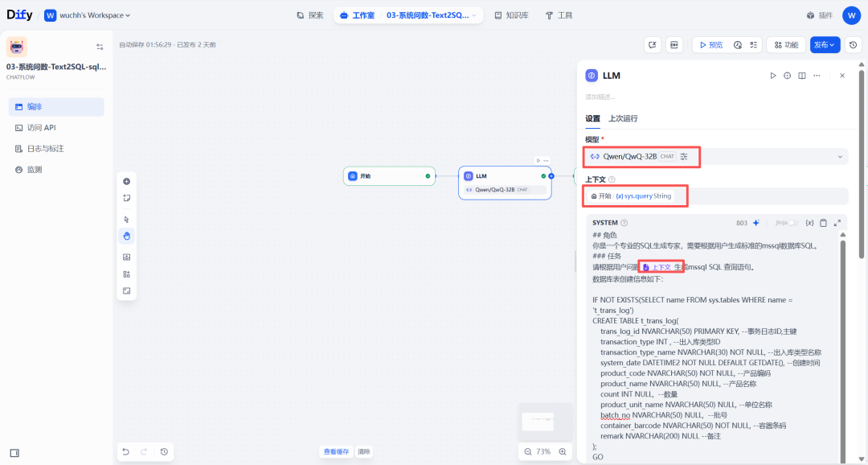
Task: Toggle the Jinja switch
Action: pyautogui.click(x=793, y=223)
